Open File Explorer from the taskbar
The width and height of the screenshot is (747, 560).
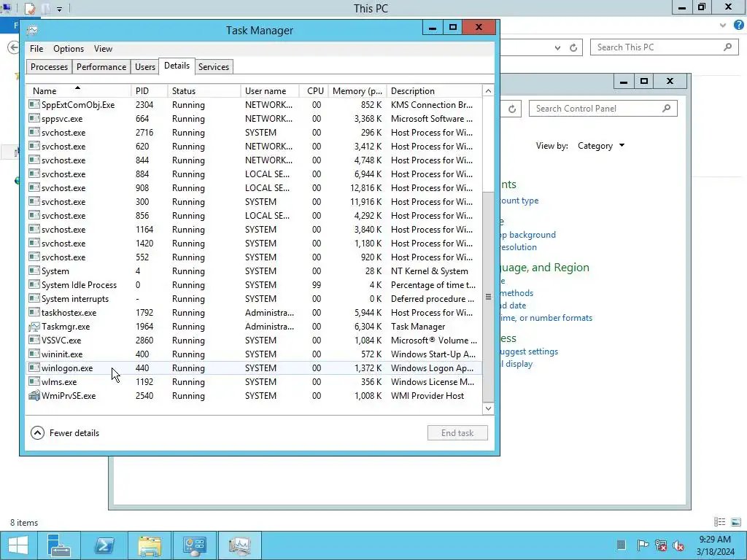point(149,545)
